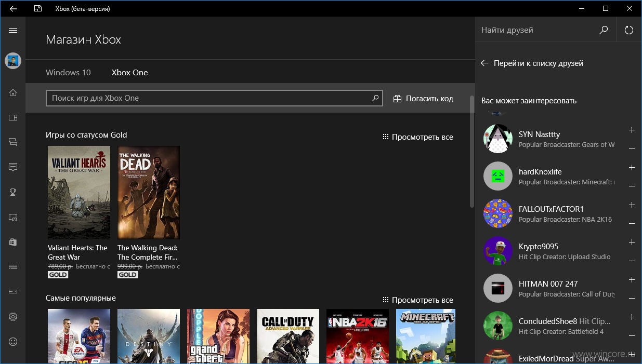Open Destiny cover thumbnail

[149, 336]
